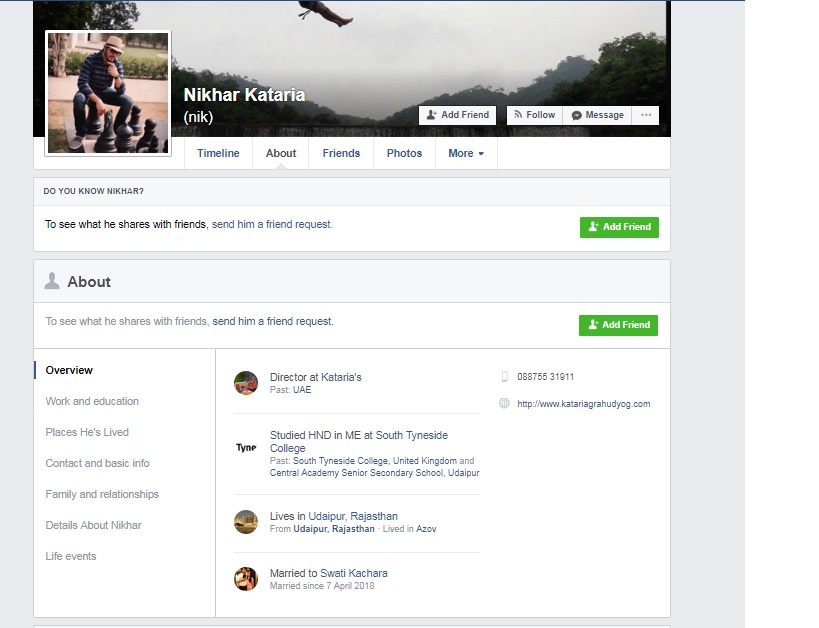
Task: Click the 'send him a friend request' link under Do You Know Nikhar
Action: (272, 224)
